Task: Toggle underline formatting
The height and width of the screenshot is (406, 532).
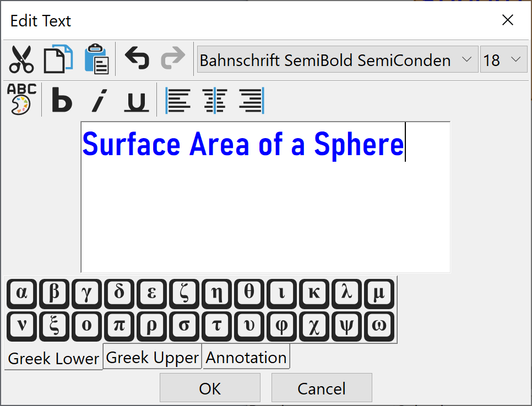Action: 135,101
